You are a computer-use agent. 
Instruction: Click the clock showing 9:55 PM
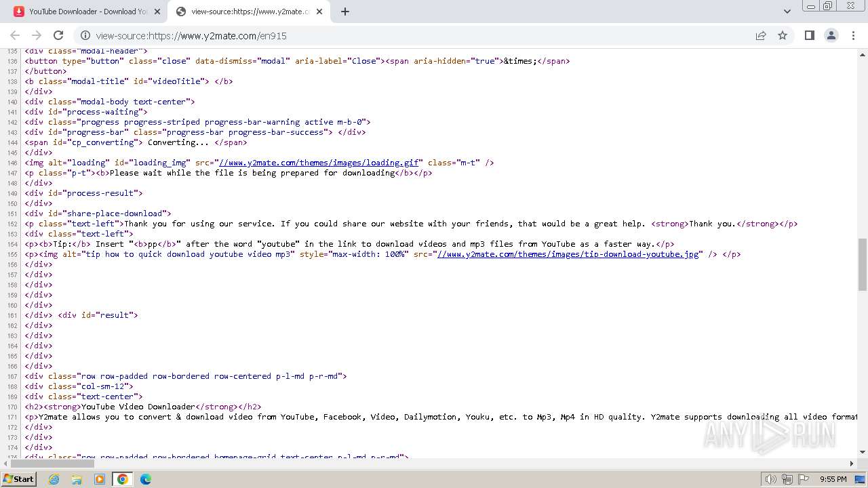click(x=833, y=479)
